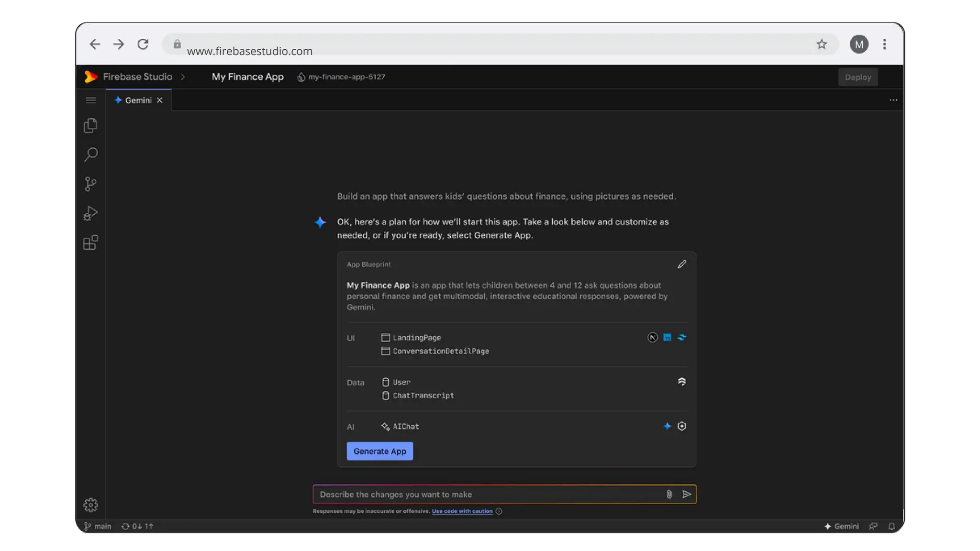Screen dimensions: 980x551
Task: Click Generate App button
Action: pos(380,452)
